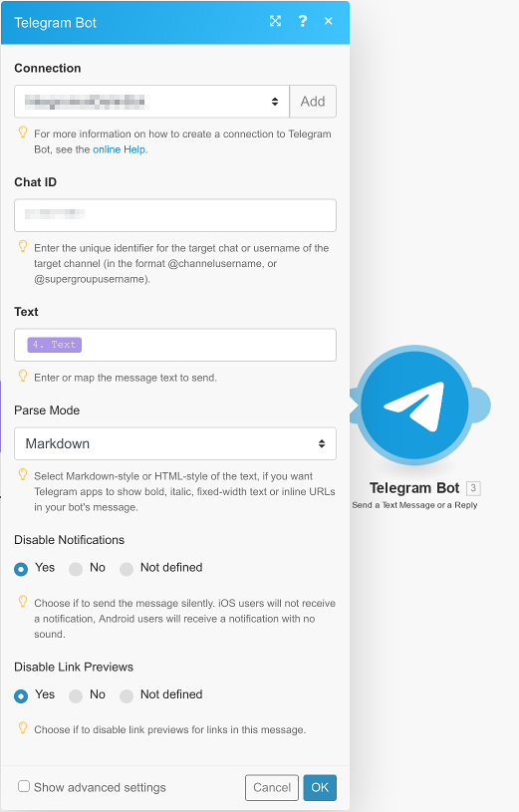This screenshot has height=812, width=519.
Task: Choose Not defined for Disable Notifications
Action: pos(127,570)
